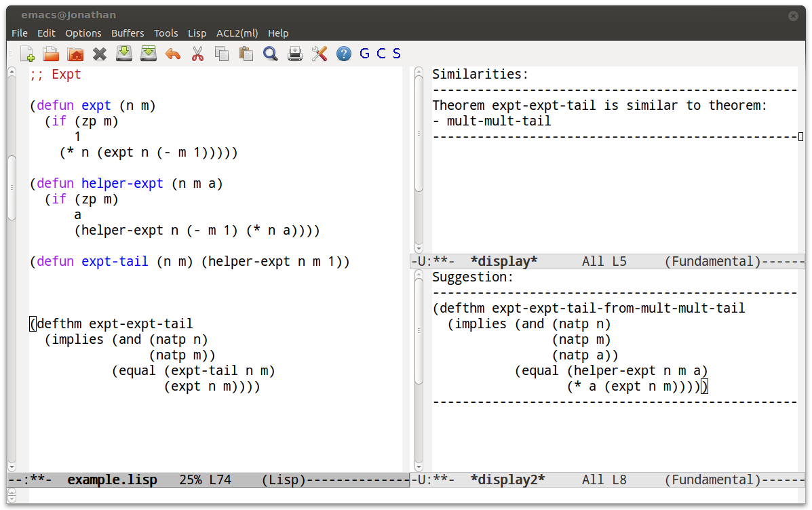This screenshot has height=510, width=812.
Task: Expand the Lisp menu
Action: point(197,33)
